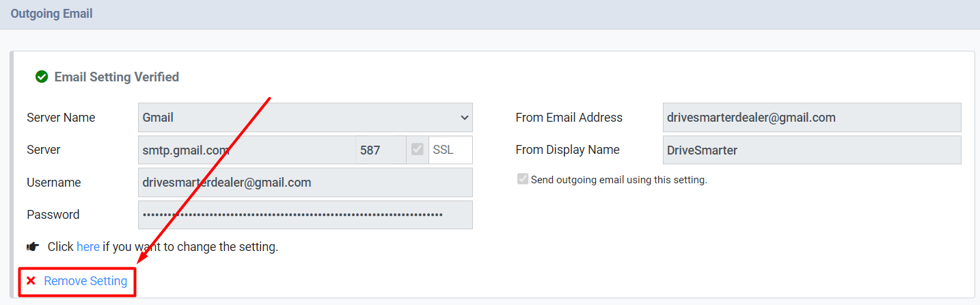This screenshot has width=980, height=305.
Task: Uncheck Send outgoing email using this setting
Action: point(523,180)
